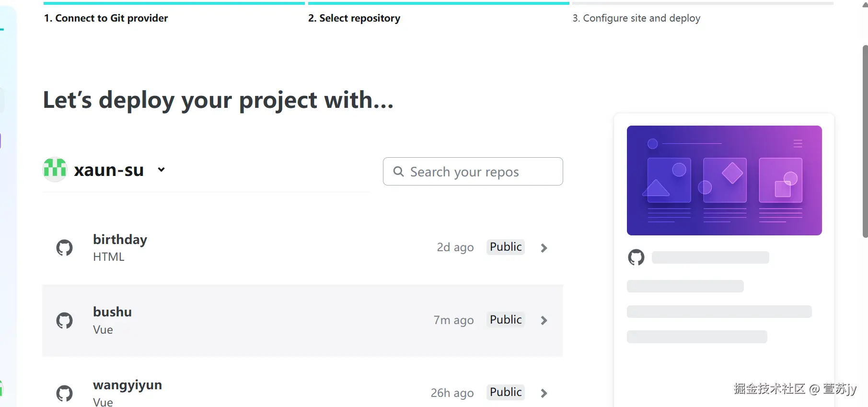Click the search magnifier icon
Viewport: 868px width, 407px height.
398,172
